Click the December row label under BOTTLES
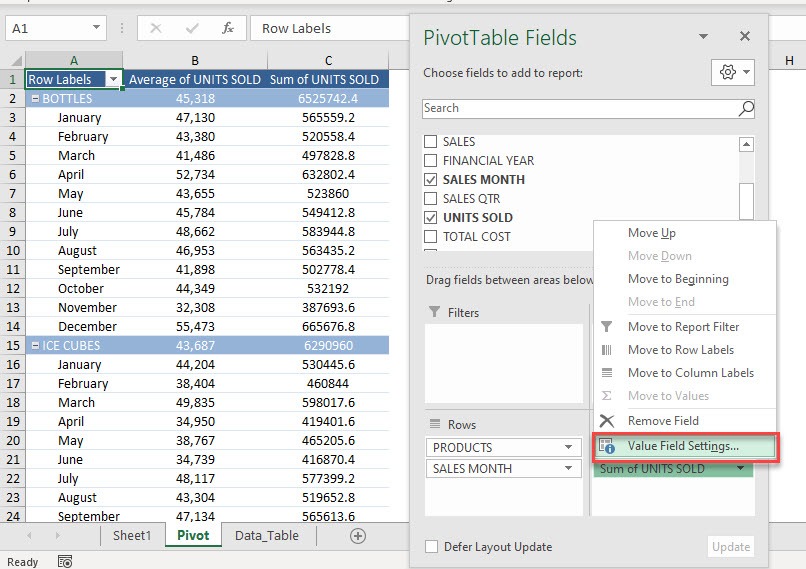Viewport: 806px width, 569px height. coord(87,326)
